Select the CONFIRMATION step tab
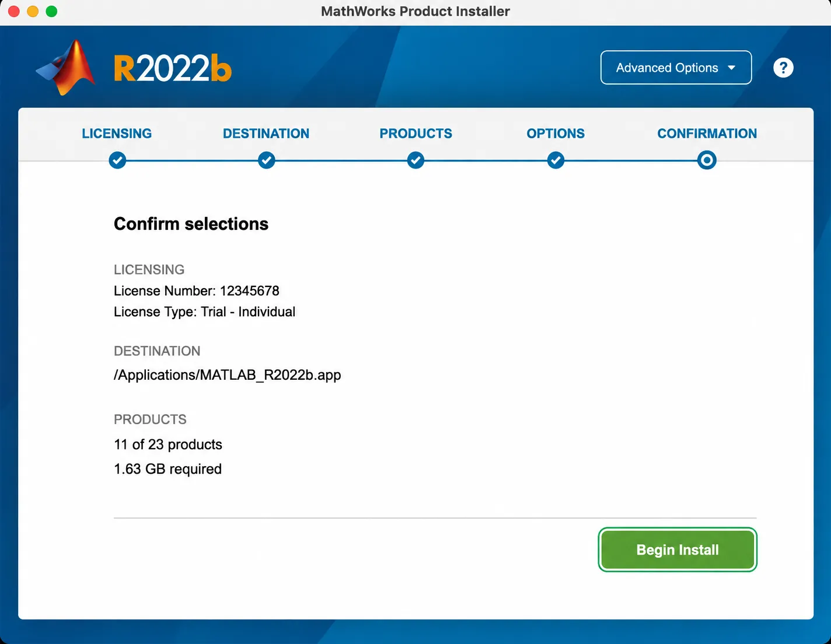This screenshot has height=644, width=831. click(707, 134)
